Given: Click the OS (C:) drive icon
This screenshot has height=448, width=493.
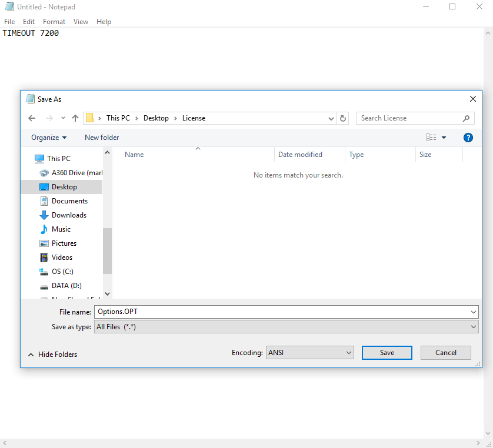Looking at the screenshot, I should 44,272.
